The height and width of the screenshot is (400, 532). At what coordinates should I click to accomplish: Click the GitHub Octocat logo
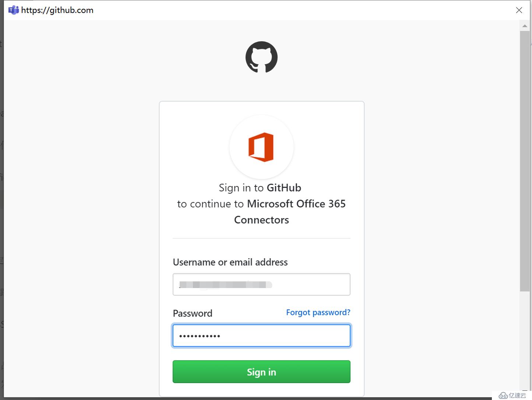tap(261, 57)
